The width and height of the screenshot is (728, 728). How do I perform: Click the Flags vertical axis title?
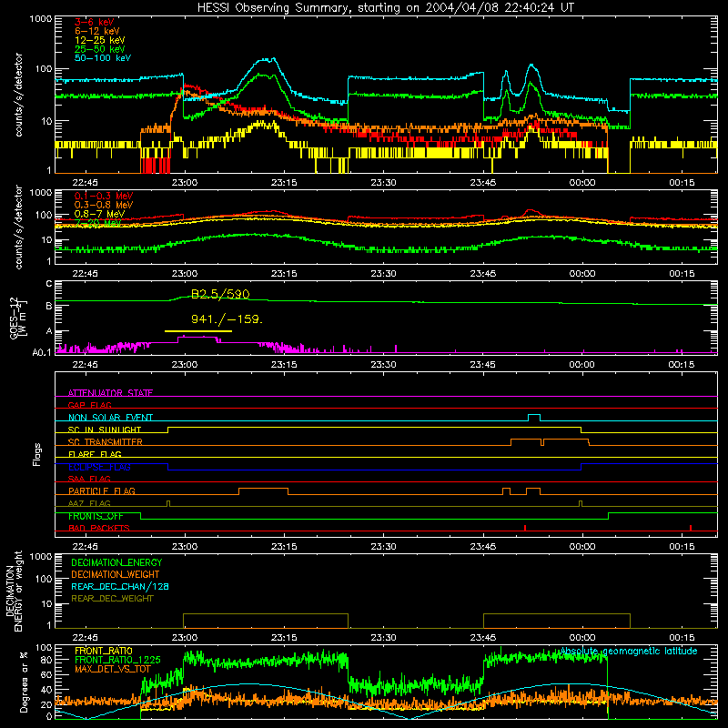37,454
